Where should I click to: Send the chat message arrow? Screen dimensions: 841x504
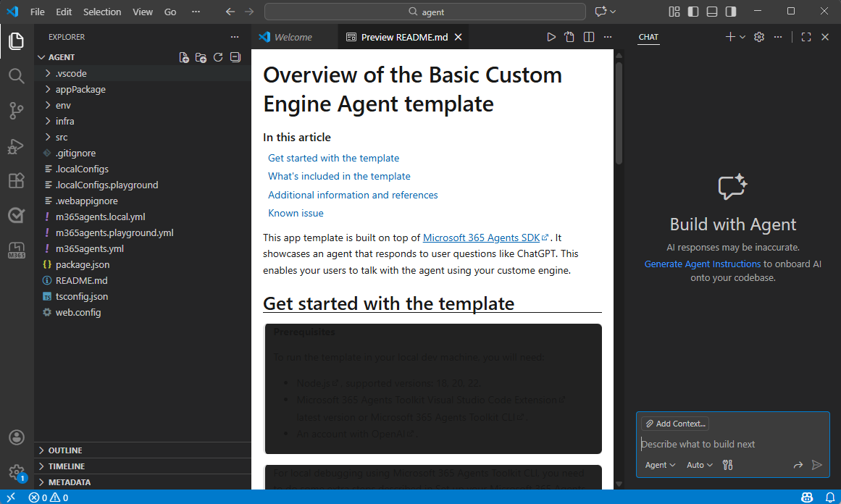point(817,465)
